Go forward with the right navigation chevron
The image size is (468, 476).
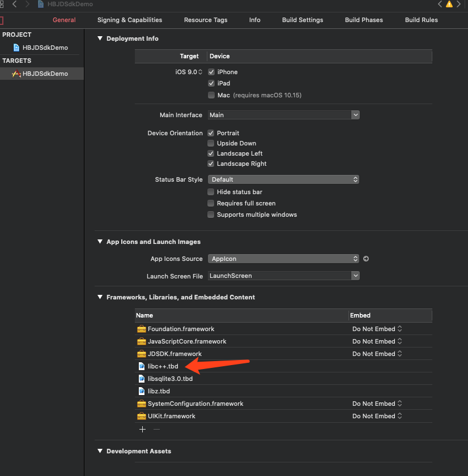27,5
